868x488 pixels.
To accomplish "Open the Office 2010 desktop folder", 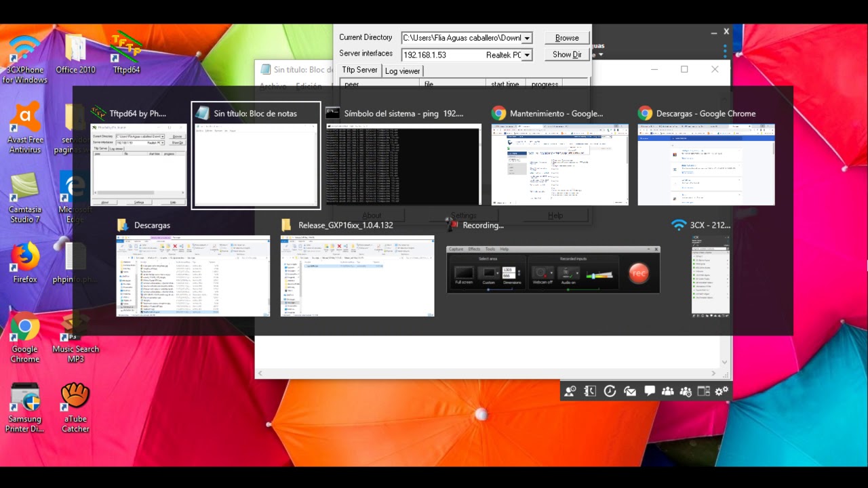I will (75, 54).
